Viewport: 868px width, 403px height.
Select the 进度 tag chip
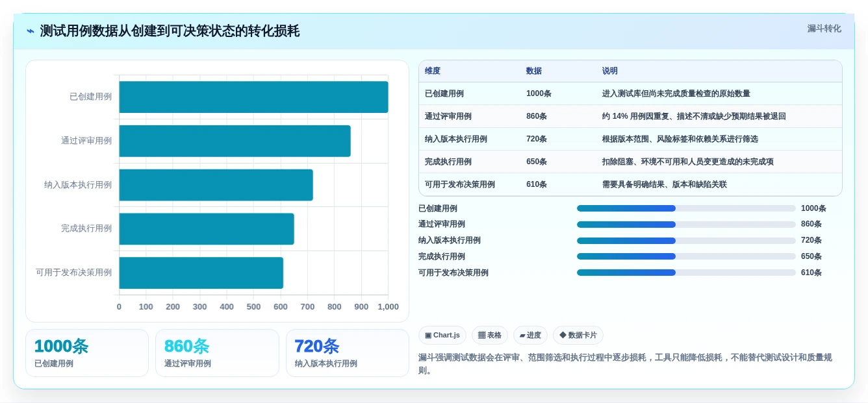click(530, 335)
